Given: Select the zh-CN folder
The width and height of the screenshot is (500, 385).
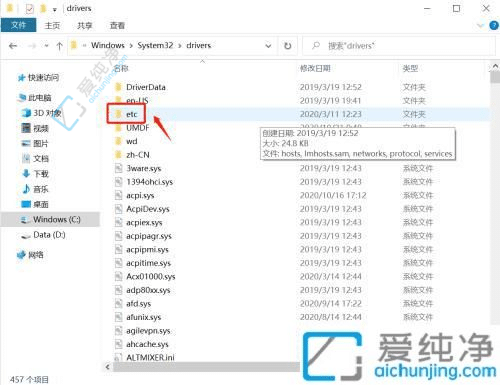Looking at the screenshot, I should click(137, 155).
